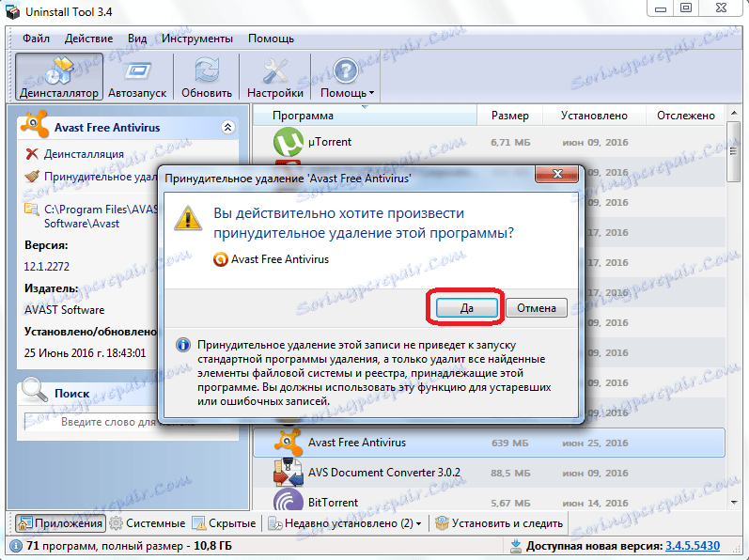Viewport: 749px width, 560px height.
Task: Click the Обновить refresh toolbar button
Action: click(207, 76)
